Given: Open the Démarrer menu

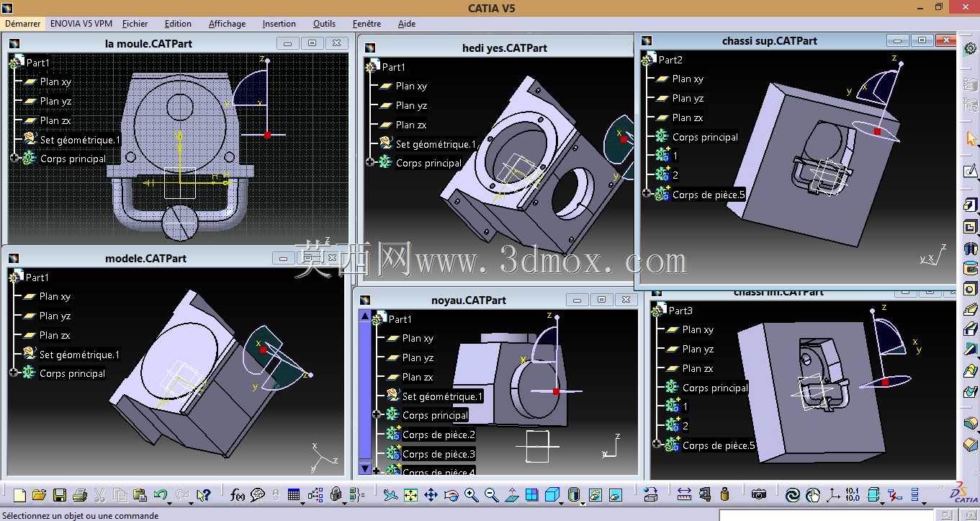Looking at the screenshot, I should tap(23, 24).
